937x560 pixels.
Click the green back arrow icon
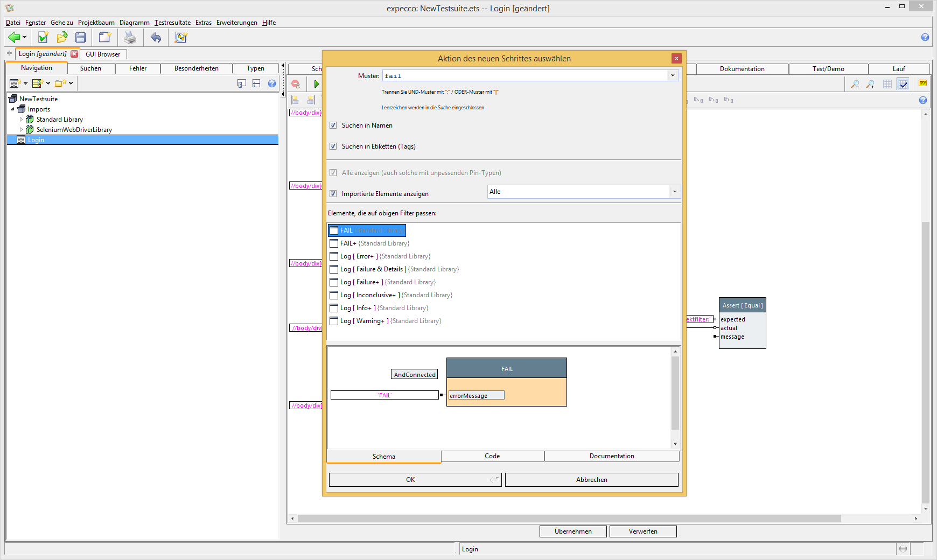pyautogui.click(x=14, y=37)
